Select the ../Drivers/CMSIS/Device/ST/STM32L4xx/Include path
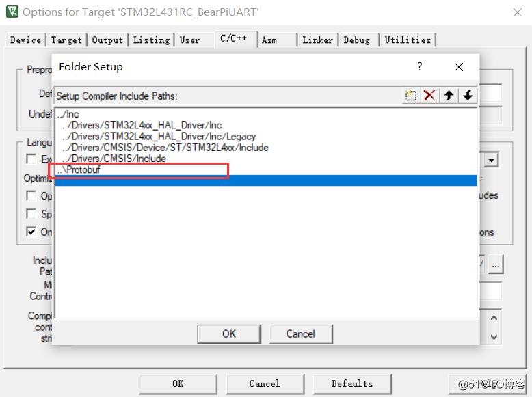The image size is (532, 397). click(266, 148)
